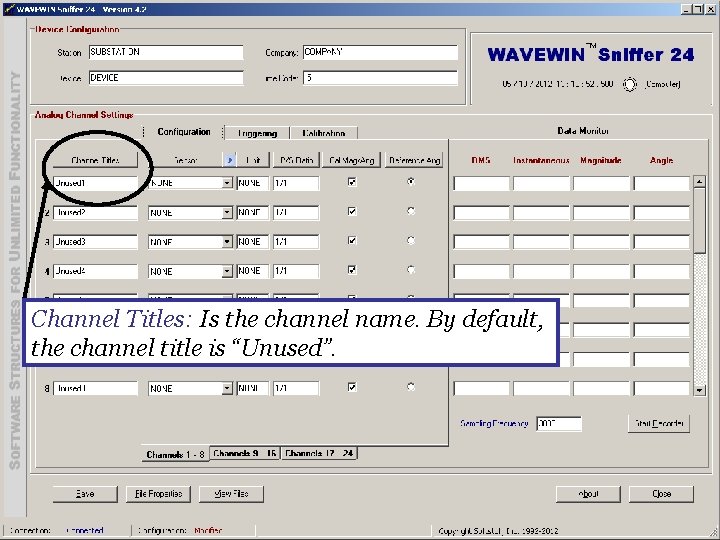Click the P/S Ratio column header

pyautogui.click(x=296, y=160)
